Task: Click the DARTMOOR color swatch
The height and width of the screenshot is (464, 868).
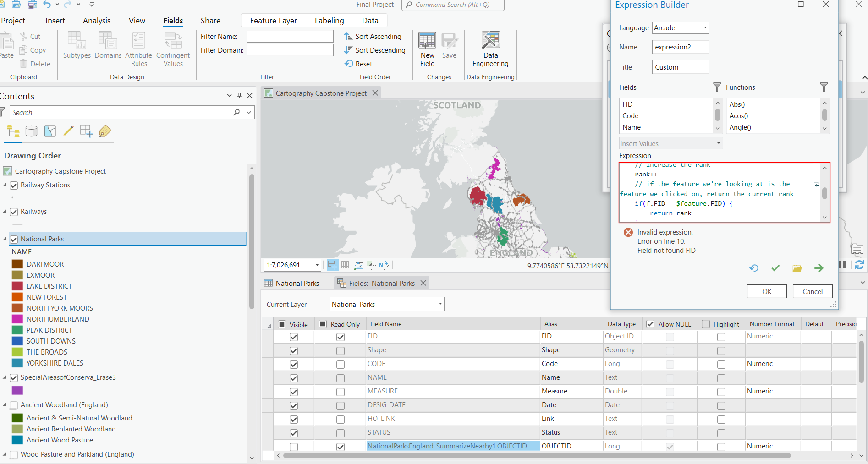Action: coord(17,264)
